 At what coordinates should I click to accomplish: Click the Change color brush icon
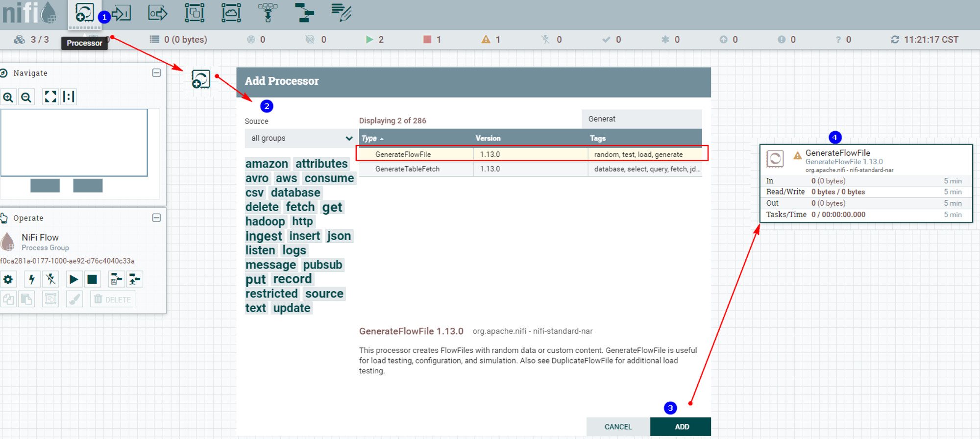point(74,299)
